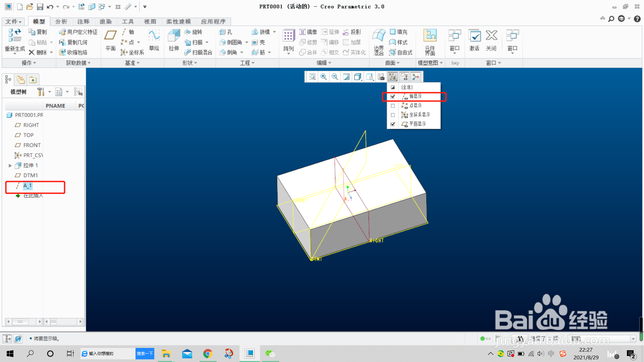Undo the last action

pos(50,7)
